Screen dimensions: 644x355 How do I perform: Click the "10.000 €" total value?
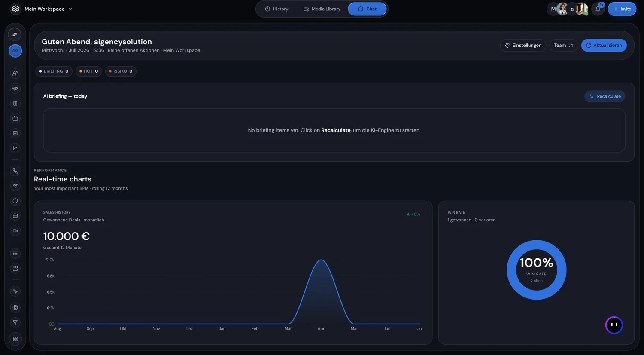pos(67,236)
